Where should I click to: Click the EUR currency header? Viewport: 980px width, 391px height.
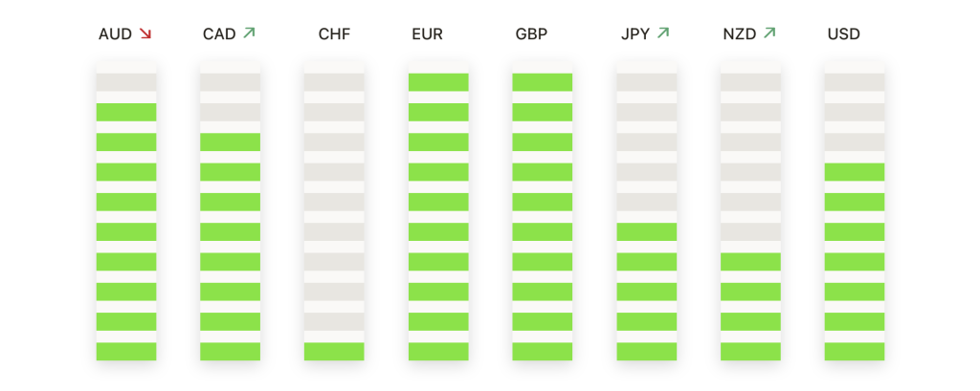point(427,34)
